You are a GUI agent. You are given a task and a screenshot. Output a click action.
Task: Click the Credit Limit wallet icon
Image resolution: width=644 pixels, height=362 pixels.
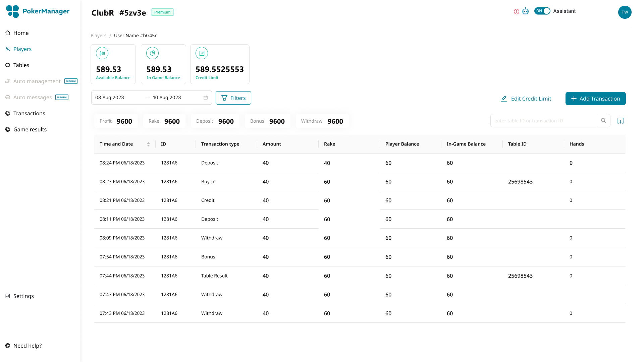pos(202,53)
